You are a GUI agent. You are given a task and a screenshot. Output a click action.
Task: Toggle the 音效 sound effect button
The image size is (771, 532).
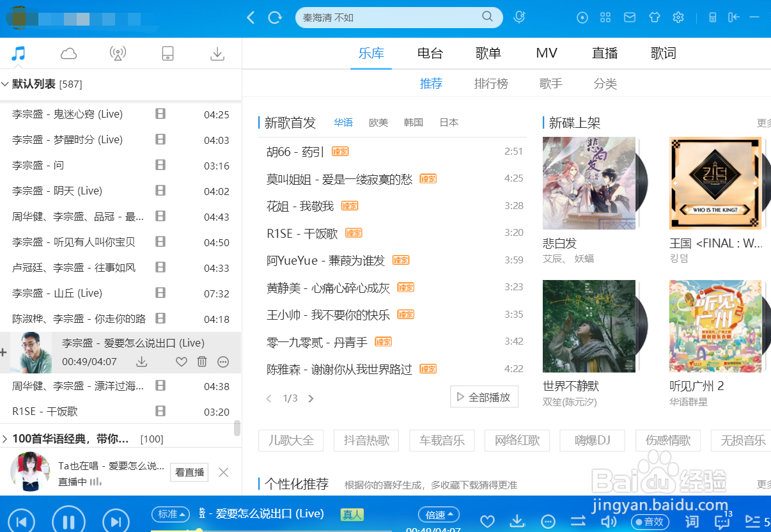point(650,522)
